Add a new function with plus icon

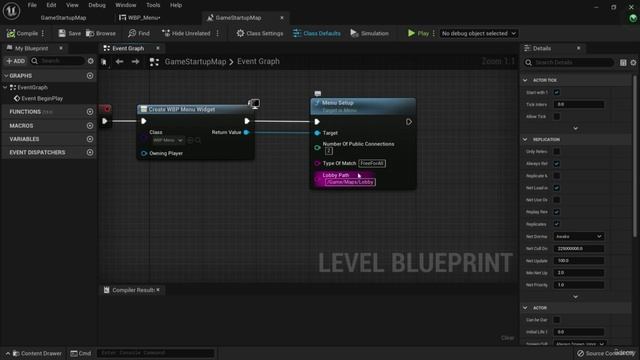click(x=90, y=111)
